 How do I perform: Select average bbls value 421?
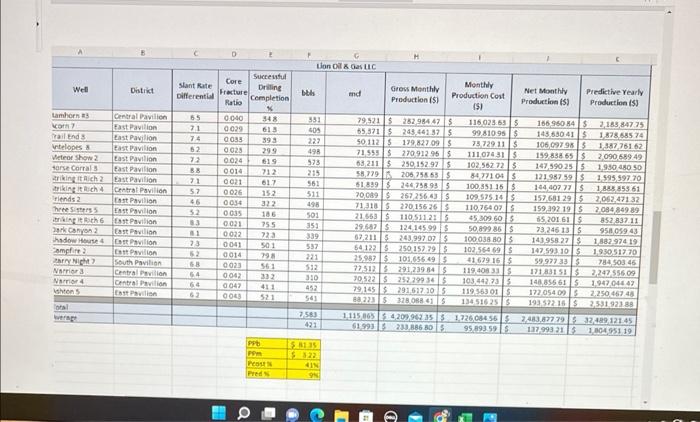pos(308,325)
